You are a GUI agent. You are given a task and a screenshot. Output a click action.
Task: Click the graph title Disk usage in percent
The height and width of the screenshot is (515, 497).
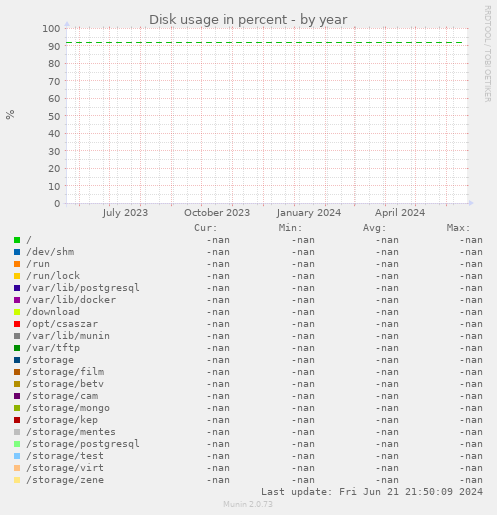click(x=248, y=20)
